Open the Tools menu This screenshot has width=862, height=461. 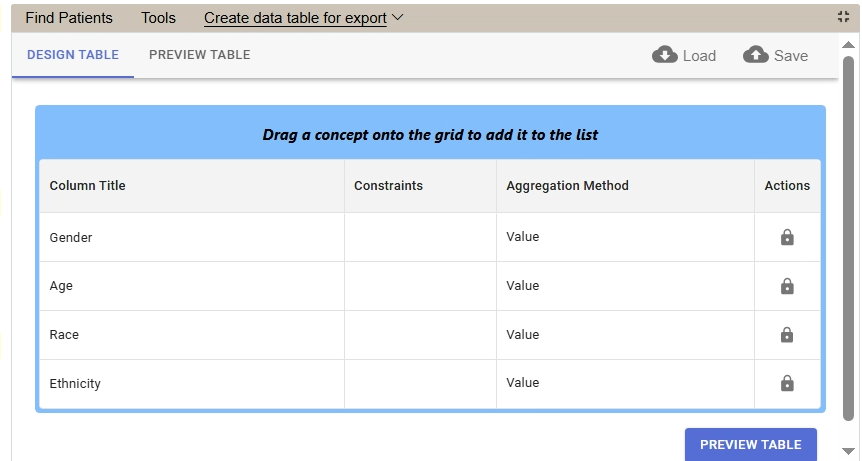pyautogui.click(x=158, y=18)
